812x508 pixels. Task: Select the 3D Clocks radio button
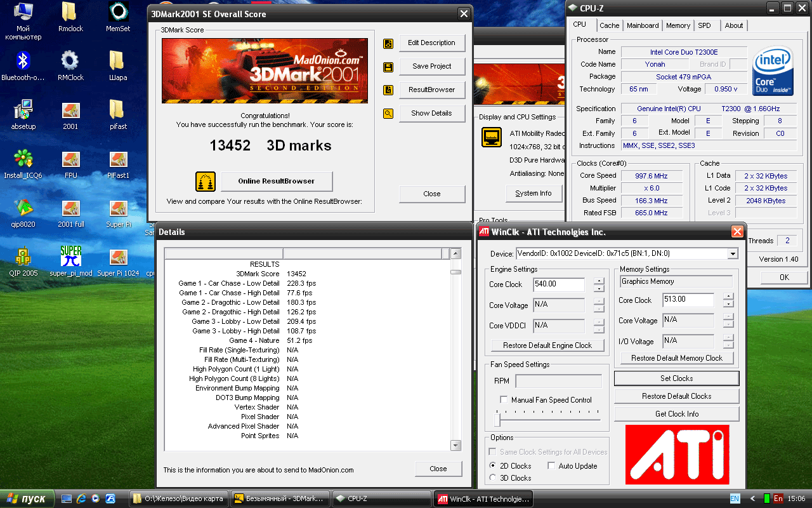pyautogui.click(x=493, y=478)
